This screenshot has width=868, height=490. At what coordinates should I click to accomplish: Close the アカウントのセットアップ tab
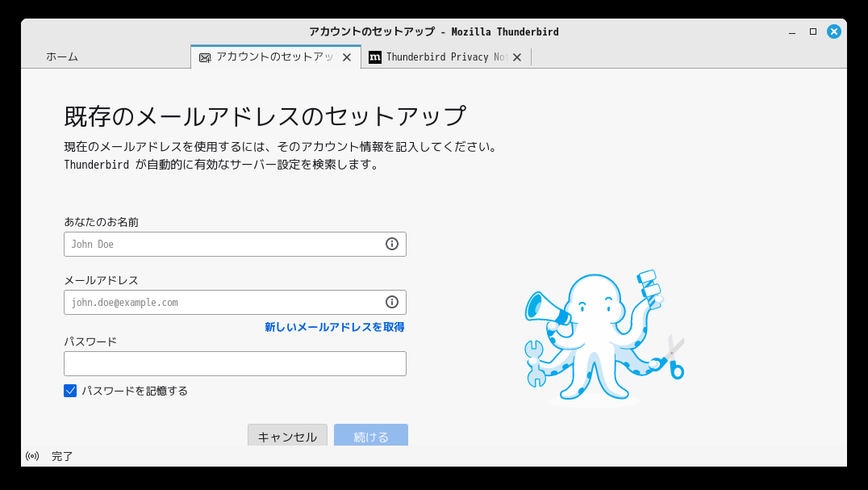pos(347,57)
